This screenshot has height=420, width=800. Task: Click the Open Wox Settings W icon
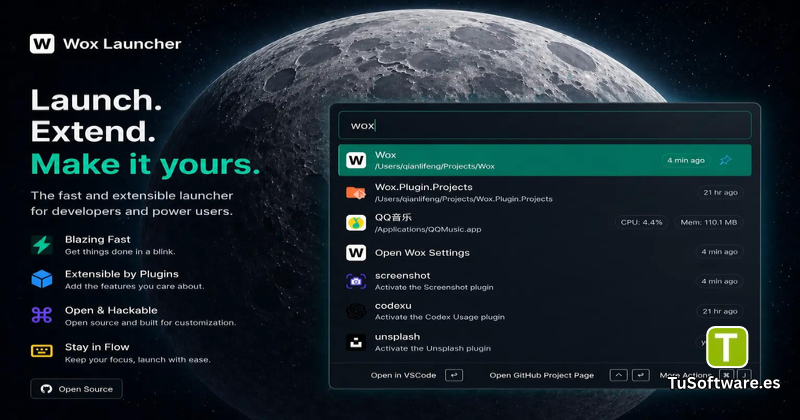(x=356, y=253)
